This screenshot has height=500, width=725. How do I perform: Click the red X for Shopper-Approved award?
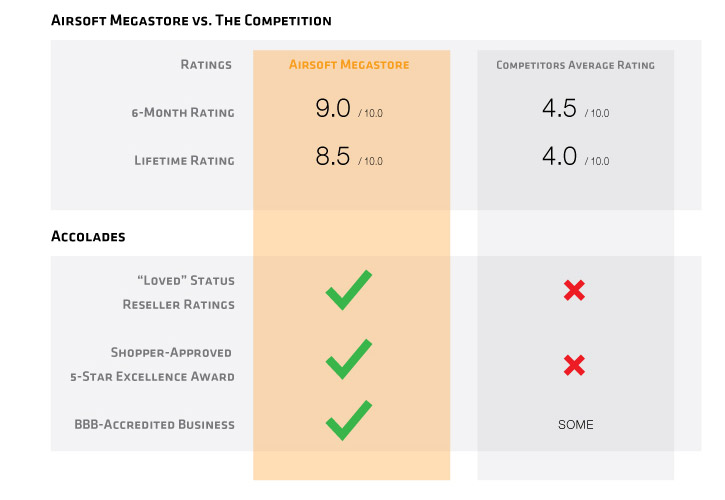pyautogui.click(x=574, y=365)
